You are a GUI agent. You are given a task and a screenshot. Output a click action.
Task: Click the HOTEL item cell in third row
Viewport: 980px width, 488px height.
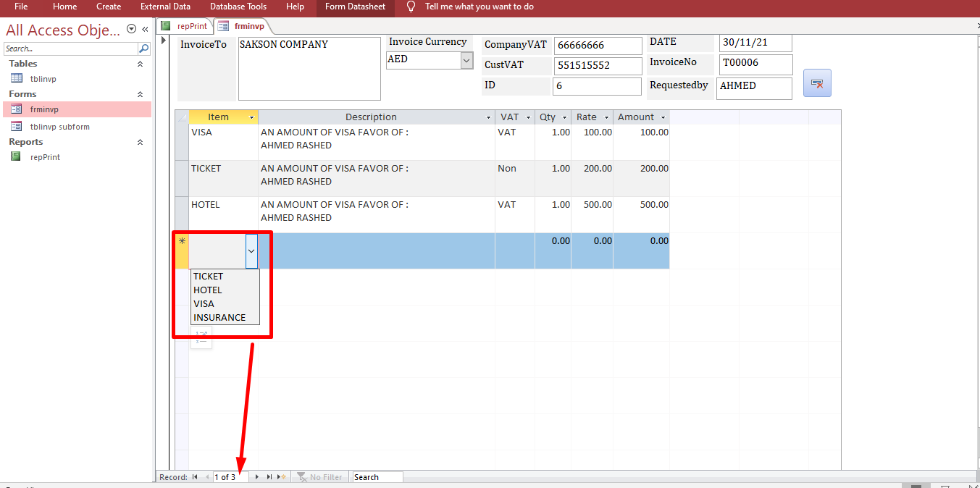click(223, 214)
